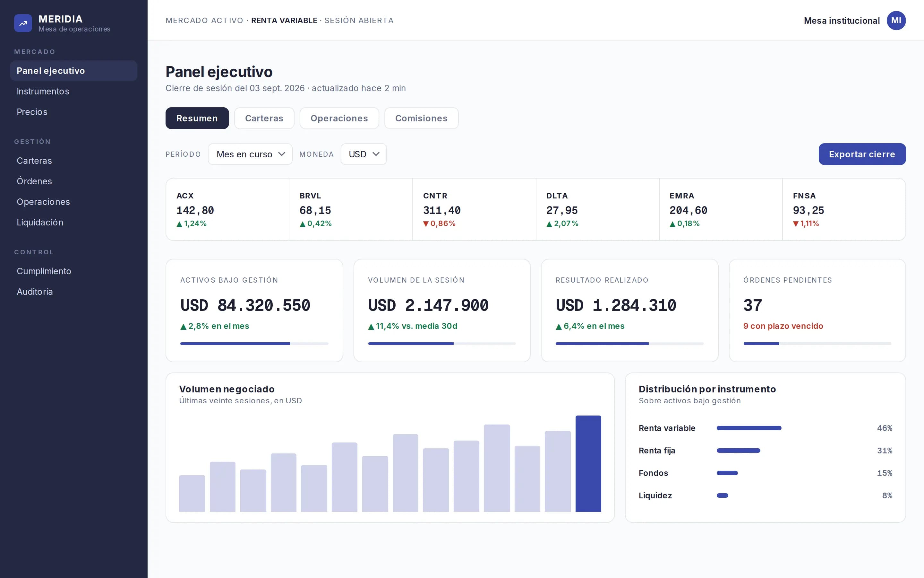Select the BRVL ticker card
This screenshot has width=924, height=578.
point(350,209)
